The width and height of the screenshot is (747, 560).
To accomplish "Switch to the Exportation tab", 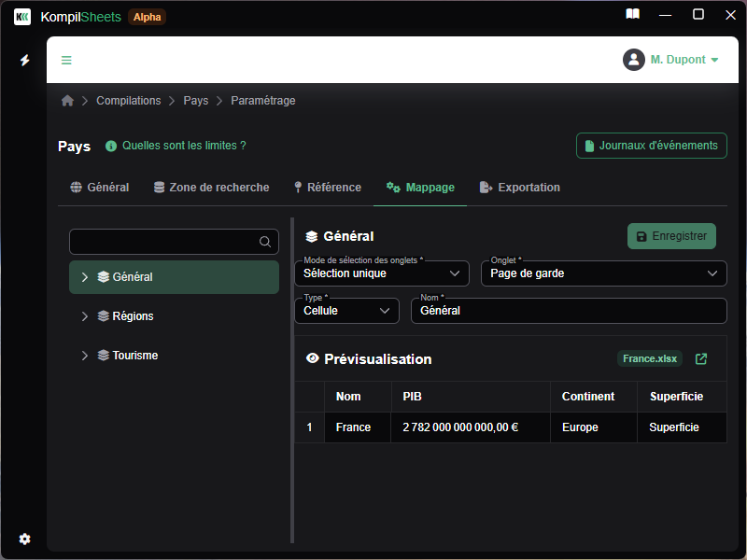I will pyautogui.click(x=520, y=188).
